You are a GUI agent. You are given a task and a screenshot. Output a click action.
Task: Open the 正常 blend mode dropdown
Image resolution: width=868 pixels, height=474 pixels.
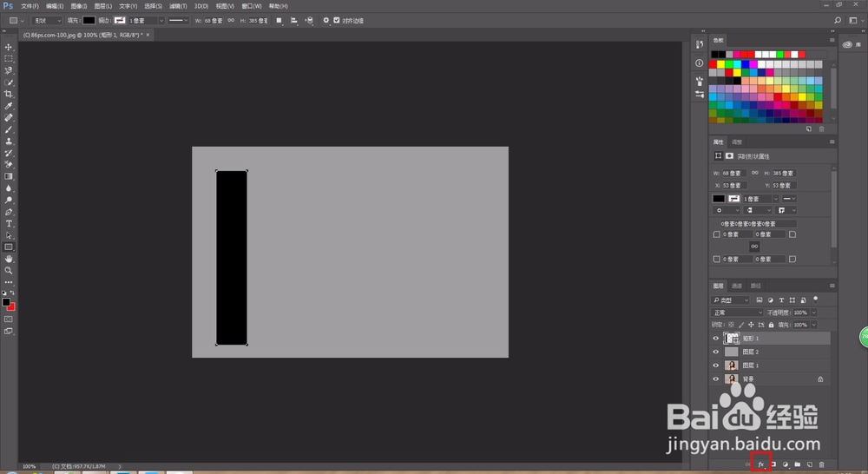coord(737,313)
